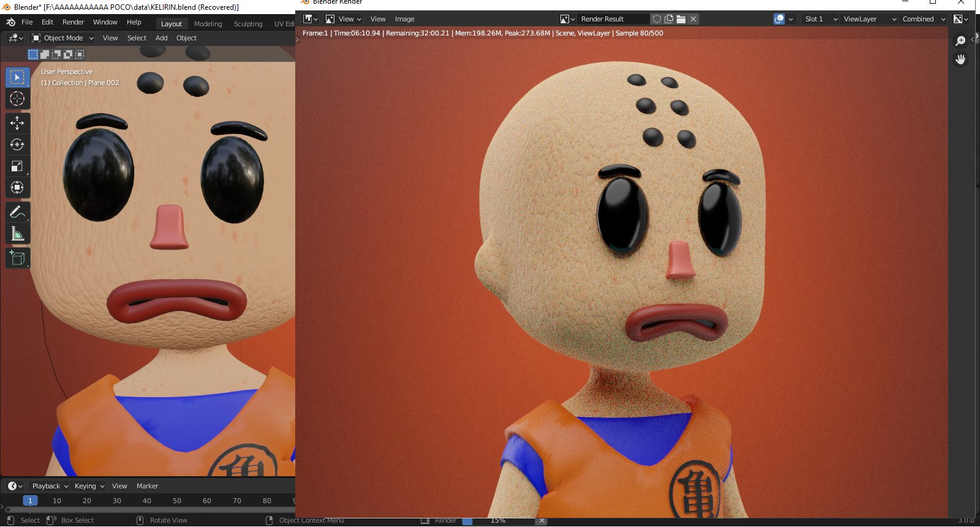
Task: Open the ViewLayer dropdown
Action: tap(869, 19)
